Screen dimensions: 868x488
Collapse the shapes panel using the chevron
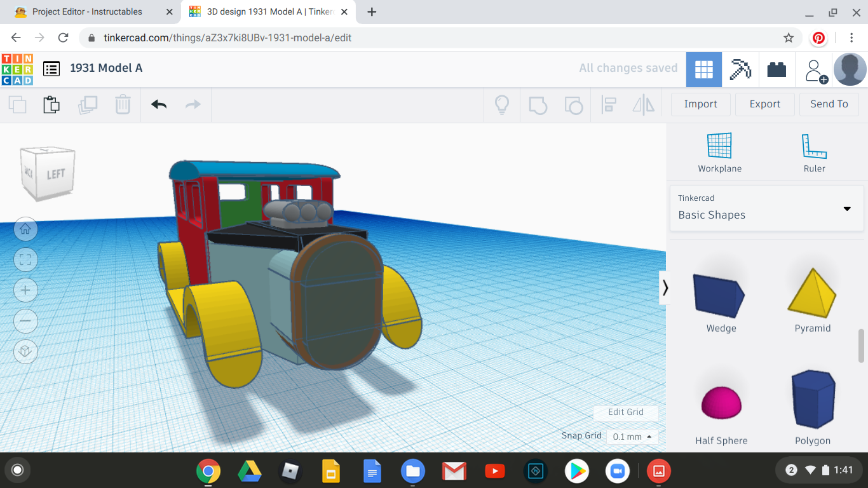(x=665, y=288)
